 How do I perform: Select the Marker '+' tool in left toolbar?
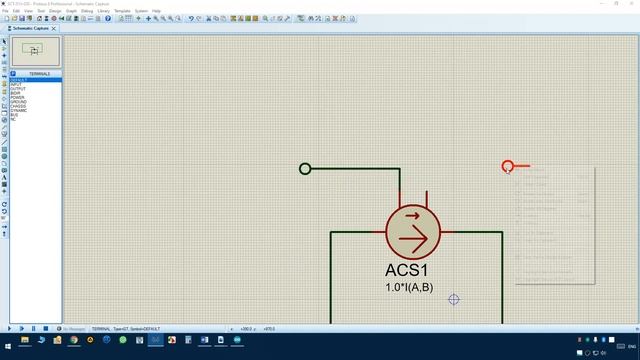[x=4, y=191]
